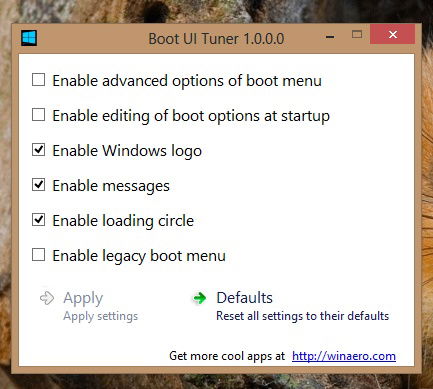Click the Windows logo icon in title bar
Image resolution: width=433 pixels, height=389 pixels.
pos(29,38)
